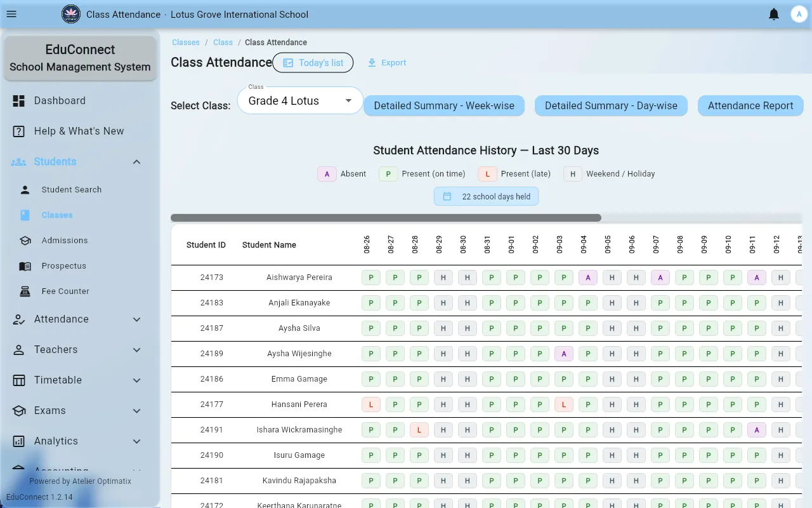Click the Lotus Grove school logo
Image resolution: width=812 pixels, height=508 pixels.
coord(71,14)
